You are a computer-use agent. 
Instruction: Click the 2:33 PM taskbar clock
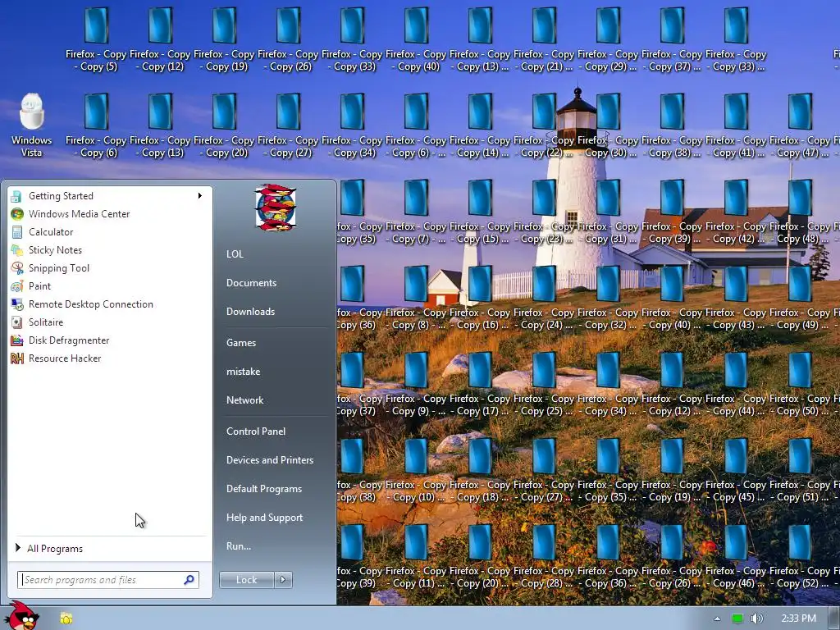pyautogui.click(x=798, y=619)
